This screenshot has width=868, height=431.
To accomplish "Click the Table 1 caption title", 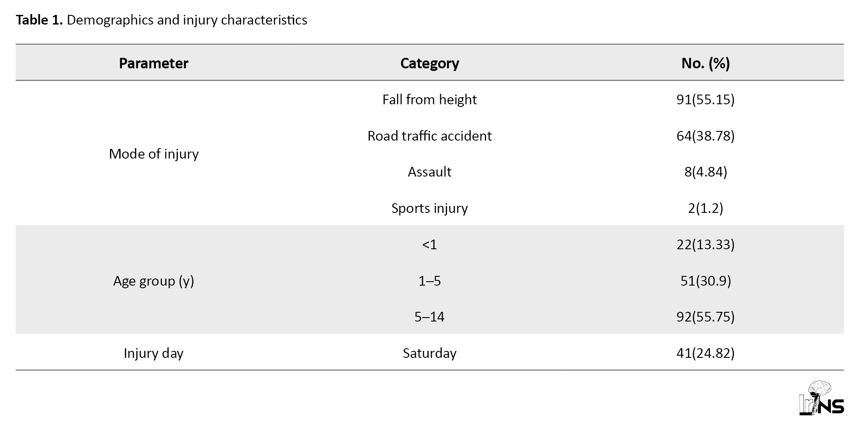I will coord(161,20).
